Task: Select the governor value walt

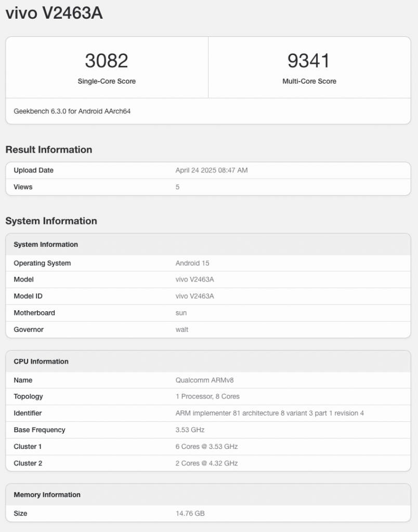Action: [181, 329]
